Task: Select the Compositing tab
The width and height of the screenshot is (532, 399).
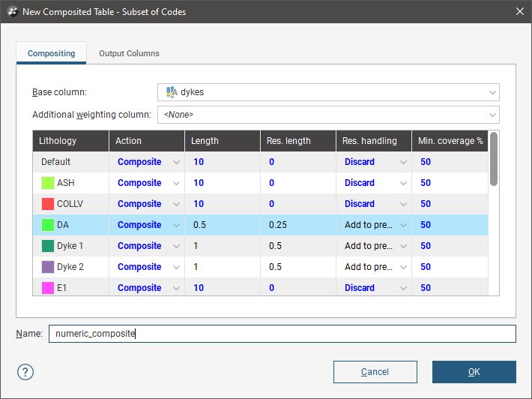Action: point(51,53)
